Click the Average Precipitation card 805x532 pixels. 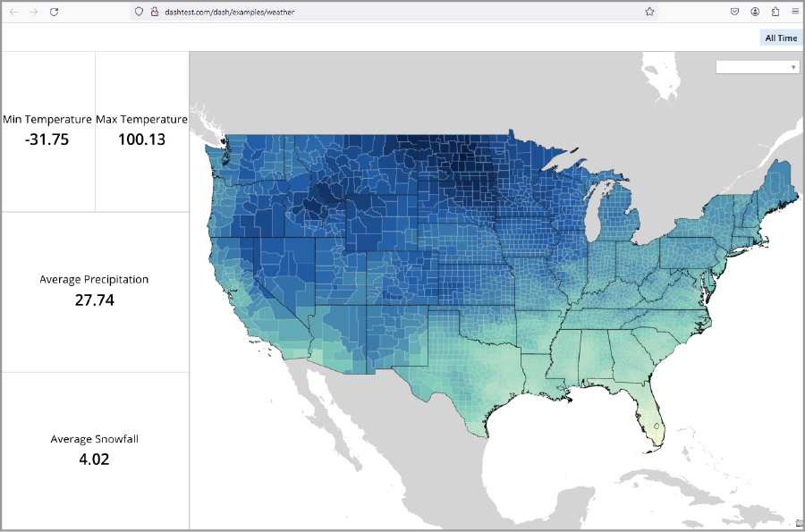(x=94, y=291)
